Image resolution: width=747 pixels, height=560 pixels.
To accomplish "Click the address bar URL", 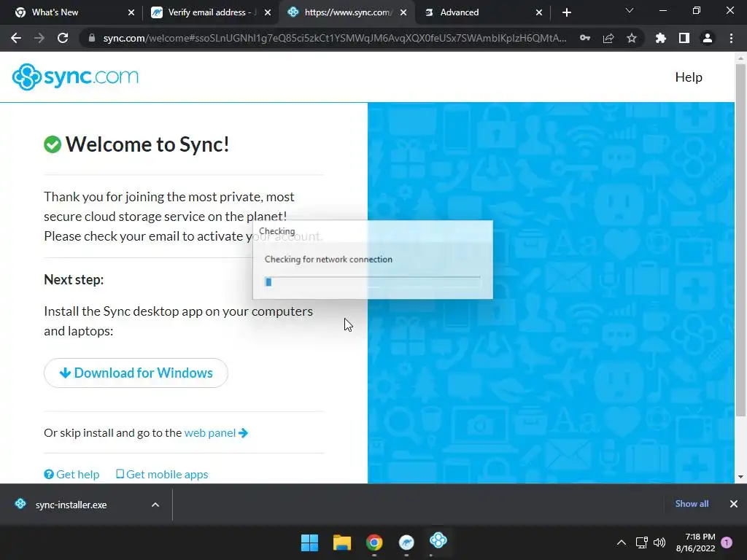I will pos(334,38).
